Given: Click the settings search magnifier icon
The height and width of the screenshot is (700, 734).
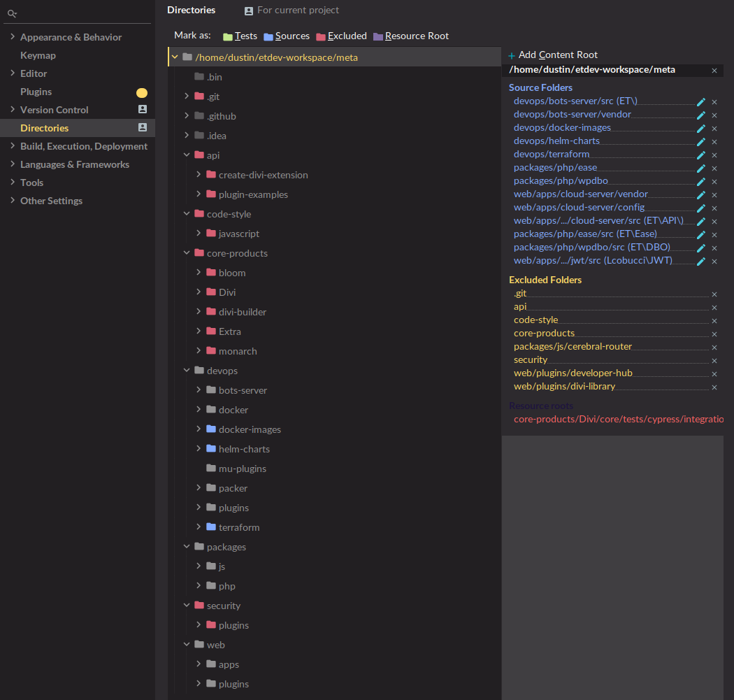Looking at the screenshot, I should coord(12,13).
